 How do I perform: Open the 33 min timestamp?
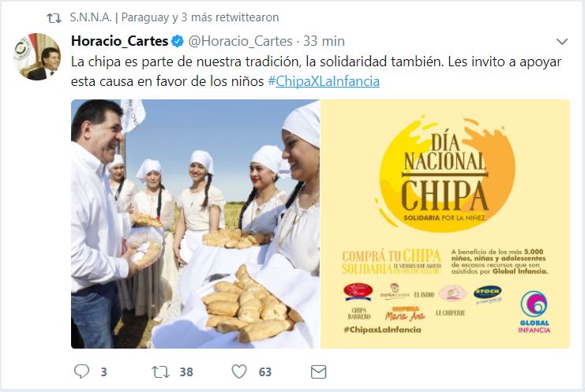324,41
